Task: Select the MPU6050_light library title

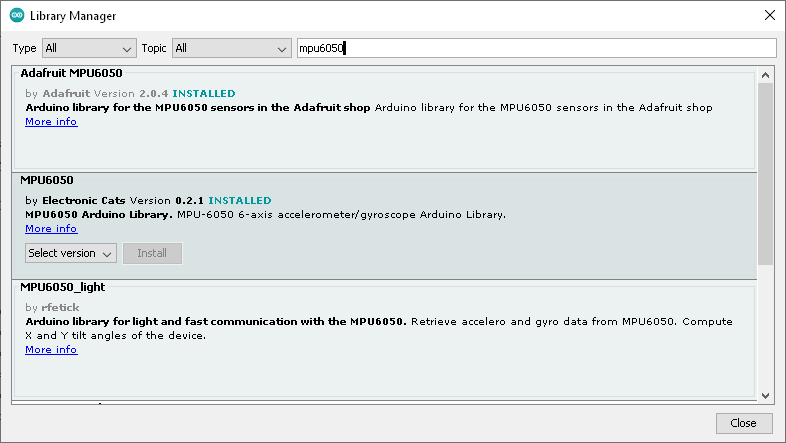Action: click(x=63, y=287)
